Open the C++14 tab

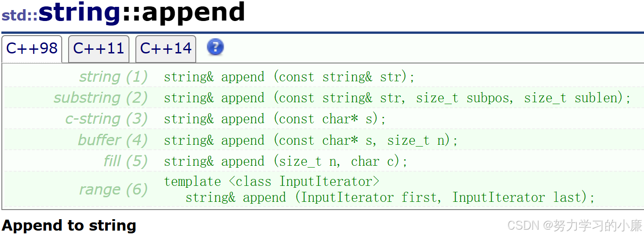click(166, 49)
